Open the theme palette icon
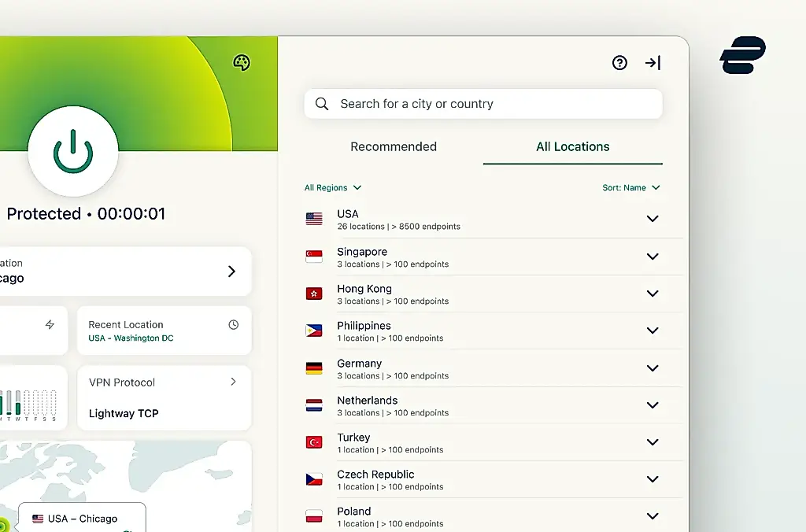806x532 pixels. coord(242,63)
